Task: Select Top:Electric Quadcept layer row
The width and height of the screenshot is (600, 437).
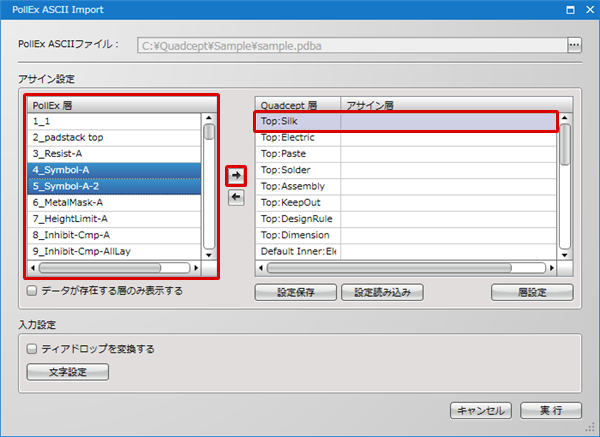Action: [x=406, y=137]
